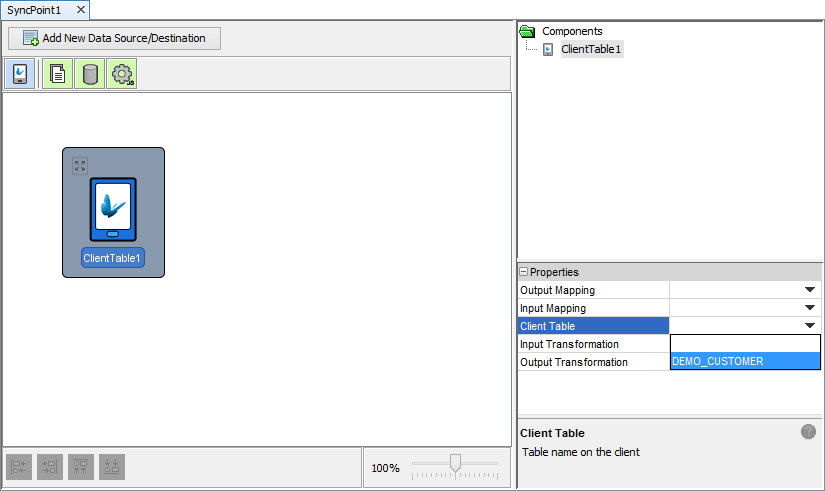Screen dimensions: 825x491
Task: Click the document data source toolbar icon
Action: click(x=58, y=74)
